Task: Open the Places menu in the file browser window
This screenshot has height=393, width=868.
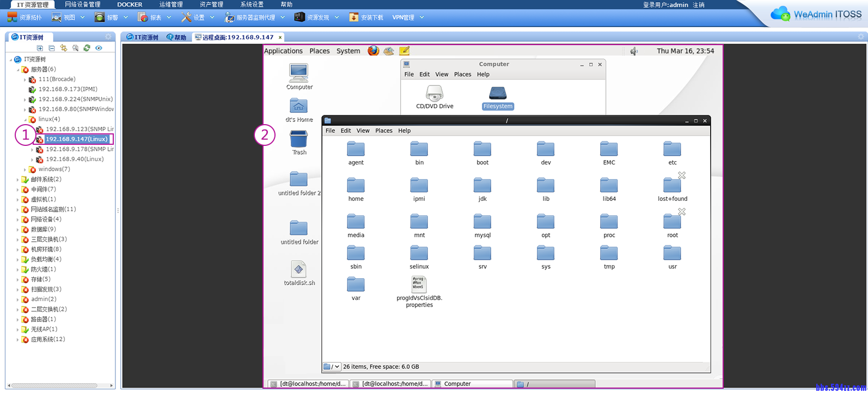Action: [383, 131]
